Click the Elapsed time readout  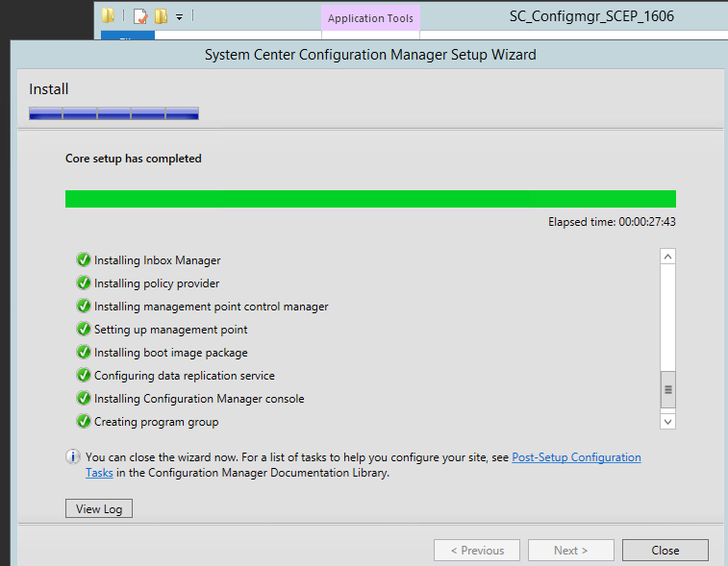point(612,222)
